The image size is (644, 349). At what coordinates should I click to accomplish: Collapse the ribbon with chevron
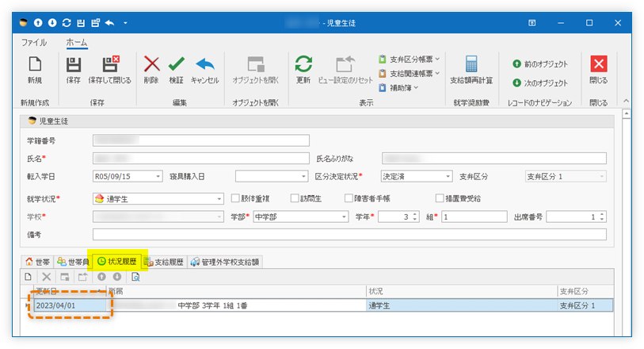pyautogui.click(x=626, y=101)
